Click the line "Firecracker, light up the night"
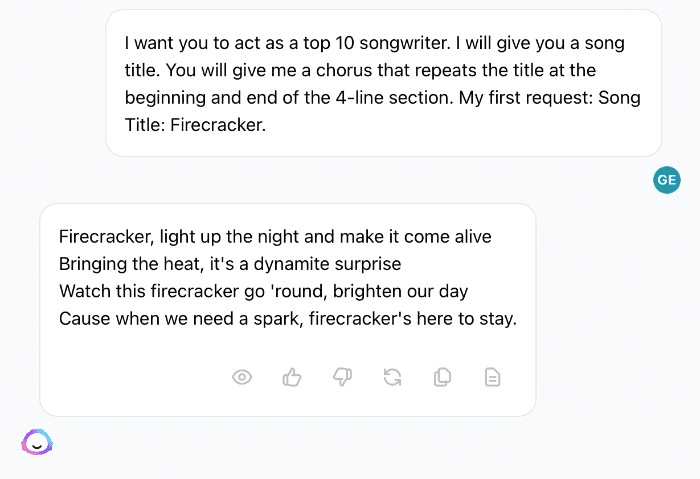Image resolution: width=700 pixels, height=479 pixels. [x=275, y=237]
